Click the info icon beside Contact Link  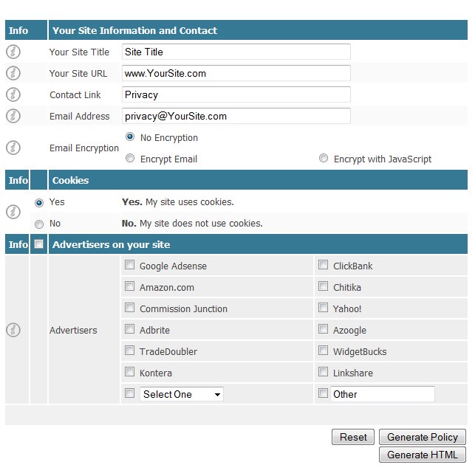[x=13, y=94]
